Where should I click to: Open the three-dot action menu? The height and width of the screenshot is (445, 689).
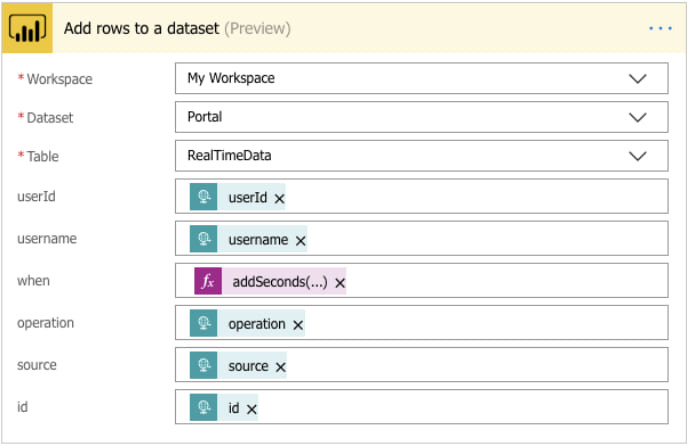point(660,28)
